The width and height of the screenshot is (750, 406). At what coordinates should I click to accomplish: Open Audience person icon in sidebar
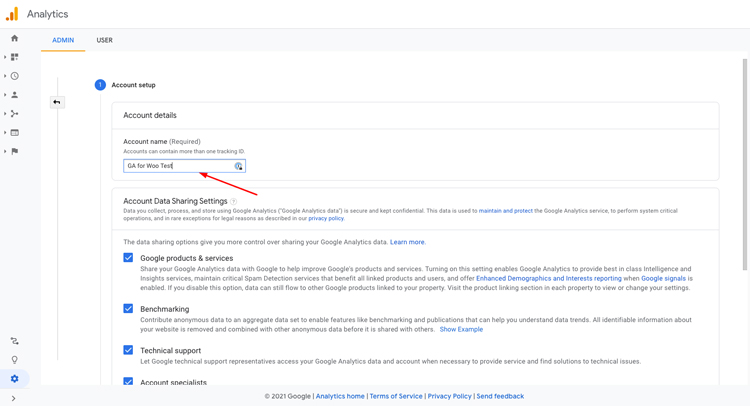point(14,95)
